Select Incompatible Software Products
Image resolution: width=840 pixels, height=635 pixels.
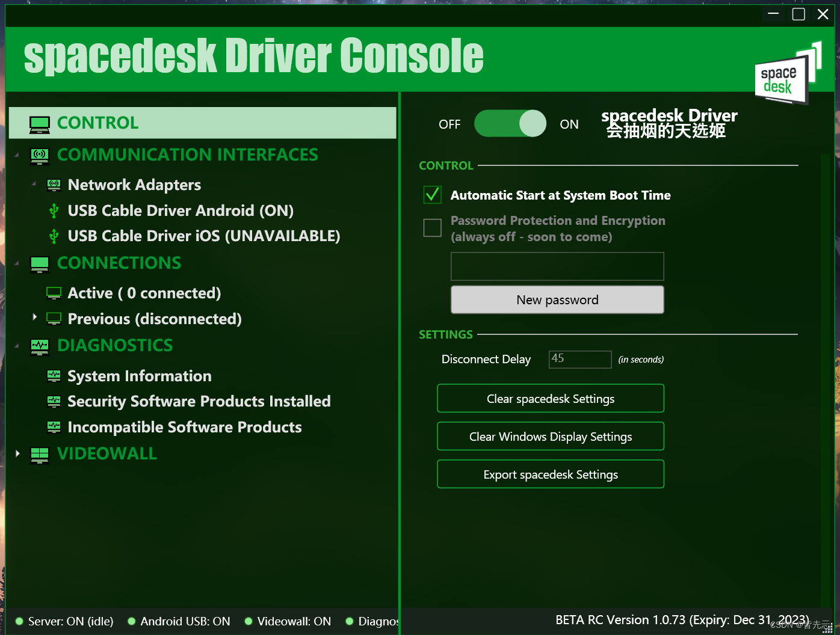point(185,427)
